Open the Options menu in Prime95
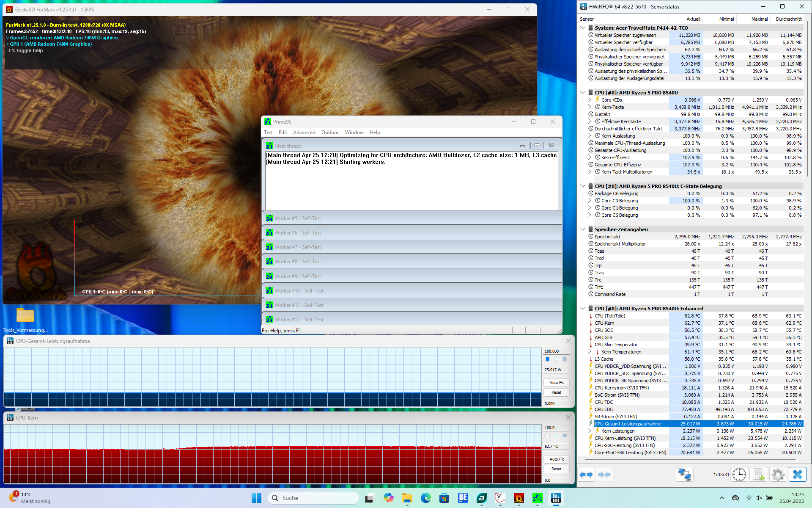Screen dimensions: 812x508 [x=330, y=133]
